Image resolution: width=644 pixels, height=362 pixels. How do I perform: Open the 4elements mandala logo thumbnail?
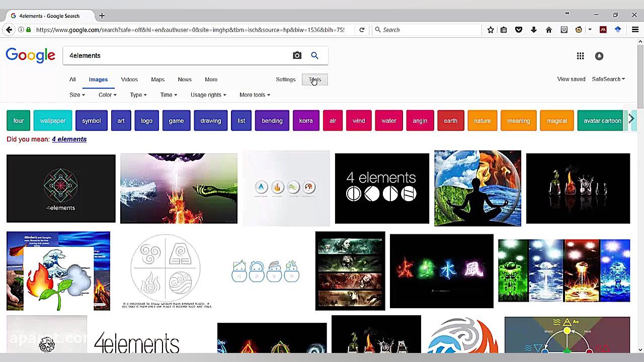pos(61,189)
